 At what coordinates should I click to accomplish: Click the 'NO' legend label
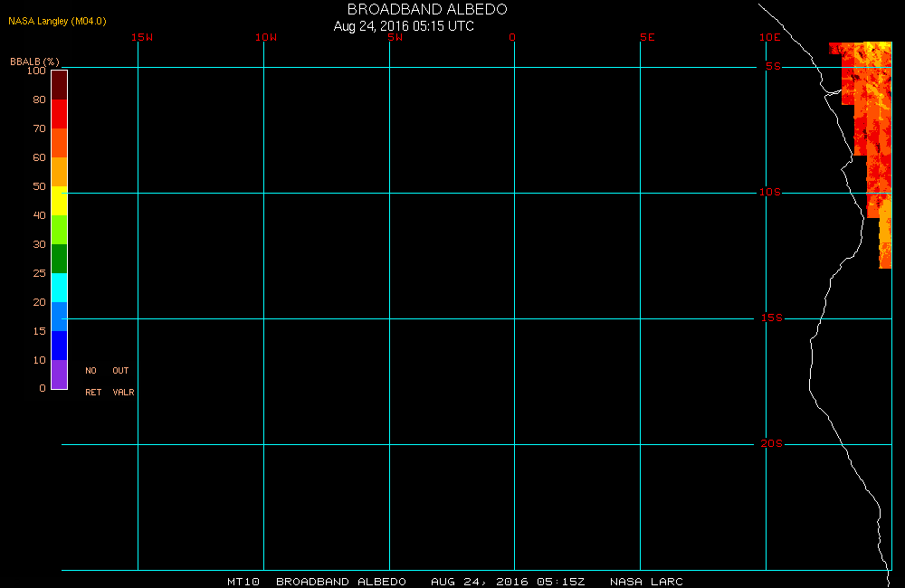tap(90, 371)
